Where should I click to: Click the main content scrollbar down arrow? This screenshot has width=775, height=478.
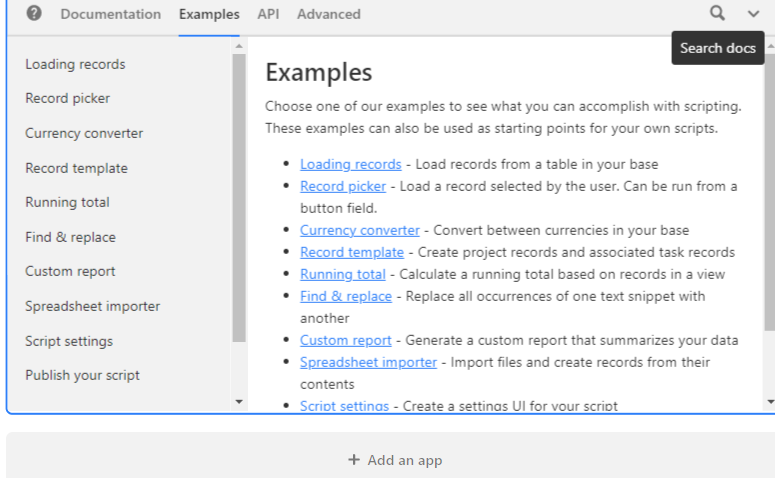[x=770, y=402]
